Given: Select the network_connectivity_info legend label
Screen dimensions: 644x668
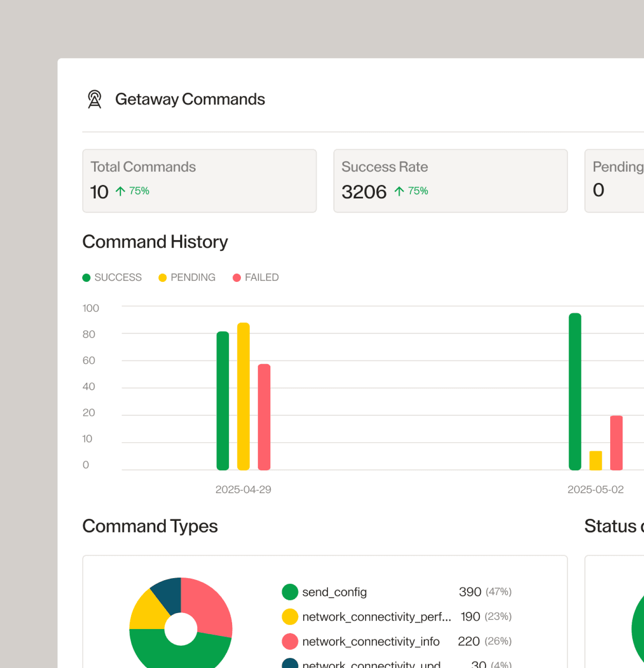Looking at the screenshot, I should click(x=371, y=641).
